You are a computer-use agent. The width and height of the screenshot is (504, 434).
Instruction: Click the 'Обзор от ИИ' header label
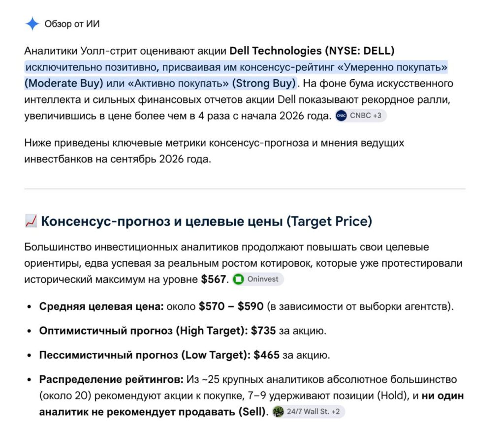click(x=72, y=24)
